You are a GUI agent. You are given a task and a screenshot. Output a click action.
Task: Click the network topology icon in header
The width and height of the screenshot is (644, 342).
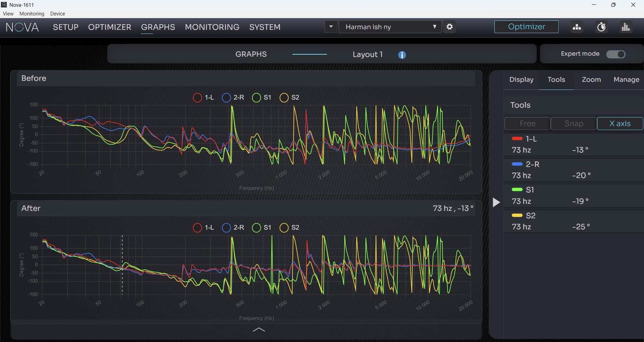click(577, 27)
